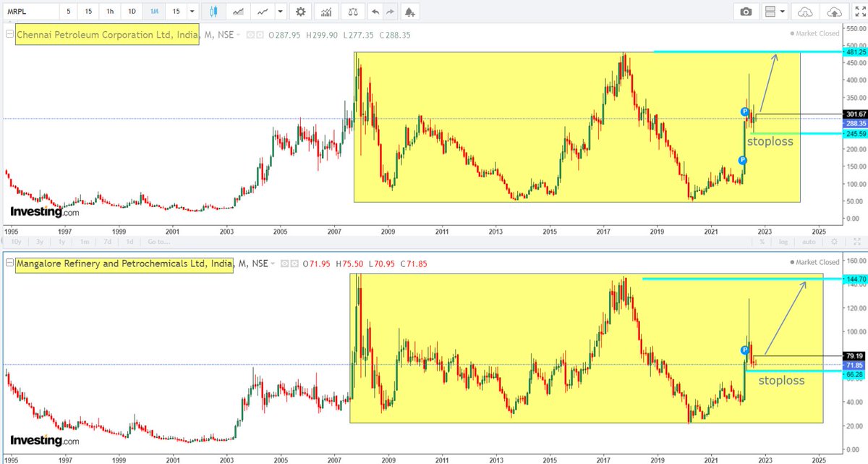Select the 1M monthly interval
The image size is (868, 464).
pos(153,12)
